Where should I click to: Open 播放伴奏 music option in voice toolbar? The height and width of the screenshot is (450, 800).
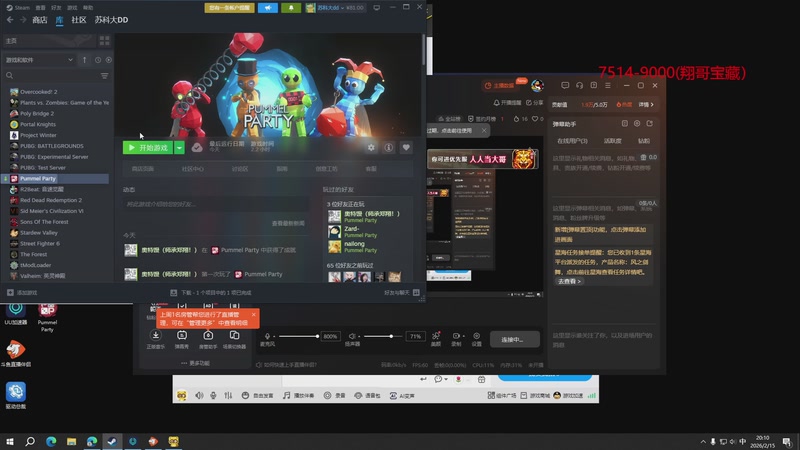[x=298, y=395]
